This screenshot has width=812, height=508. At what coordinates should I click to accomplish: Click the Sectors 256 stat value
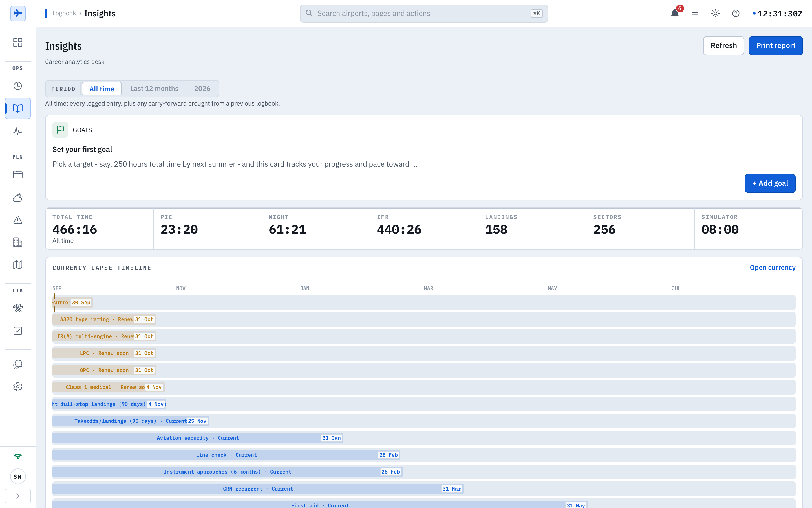[604, 229]
